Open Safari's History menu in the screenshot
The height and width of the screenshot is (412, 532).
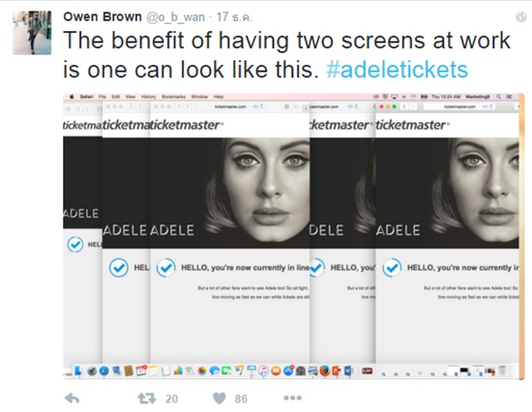[148, 97]
